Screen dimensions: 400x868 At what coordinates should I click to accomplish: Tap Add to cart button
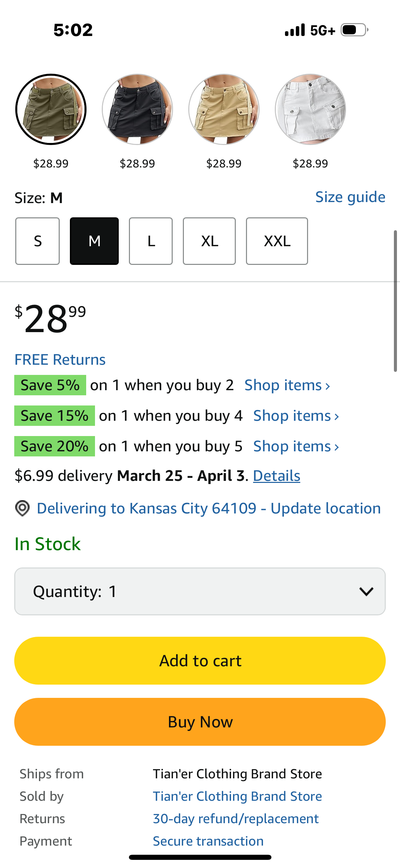(200, 661)
